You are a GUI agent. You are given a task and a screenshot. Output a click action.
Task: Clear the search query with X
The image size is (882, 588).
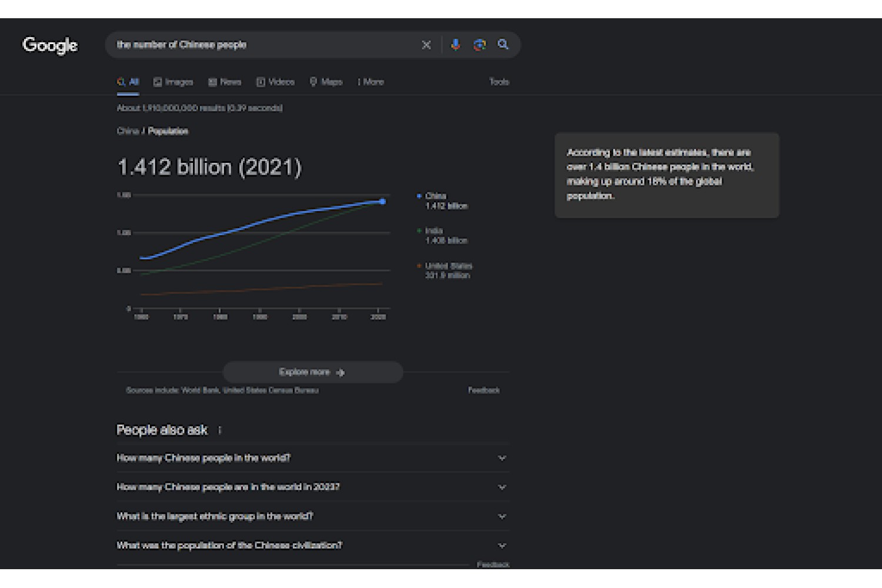[426, 45]
